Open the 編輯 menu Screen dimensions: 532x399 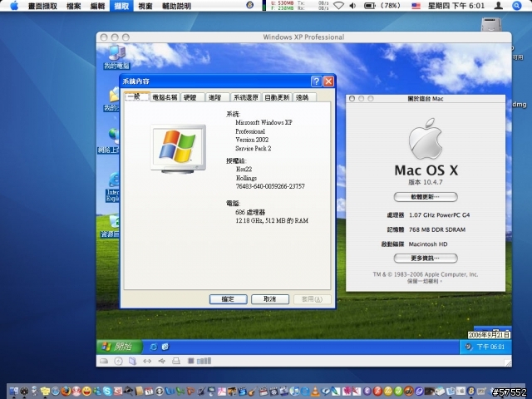(x=98, y=6)
